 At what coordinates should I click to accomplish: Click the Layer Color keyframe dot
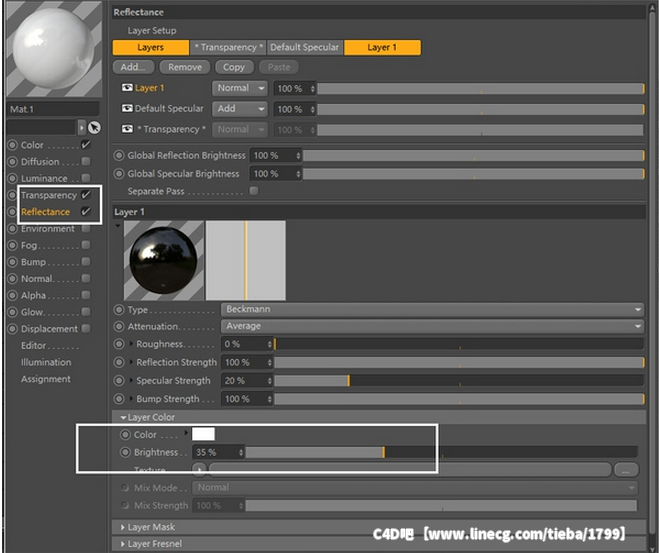click(125, 434)
